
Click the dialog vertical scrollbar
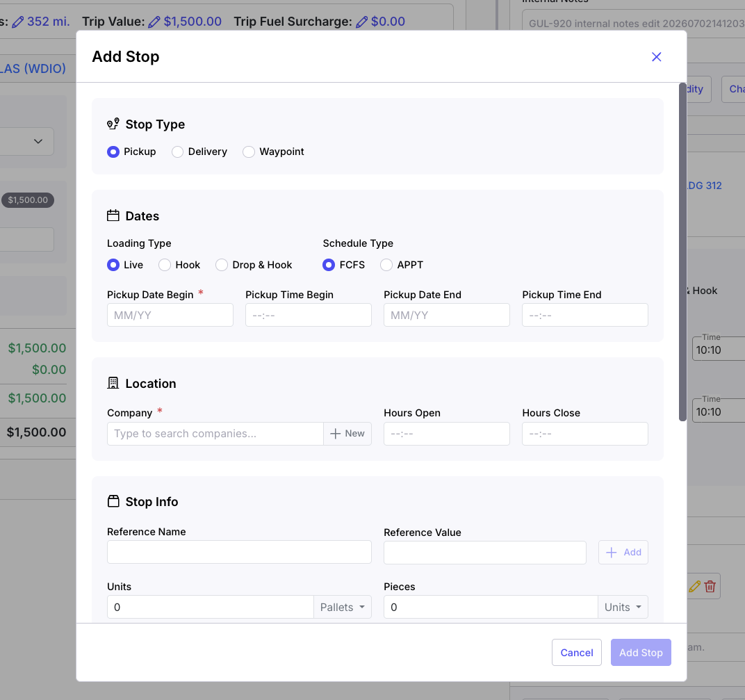pyautogui.click(x=682, y=252)
